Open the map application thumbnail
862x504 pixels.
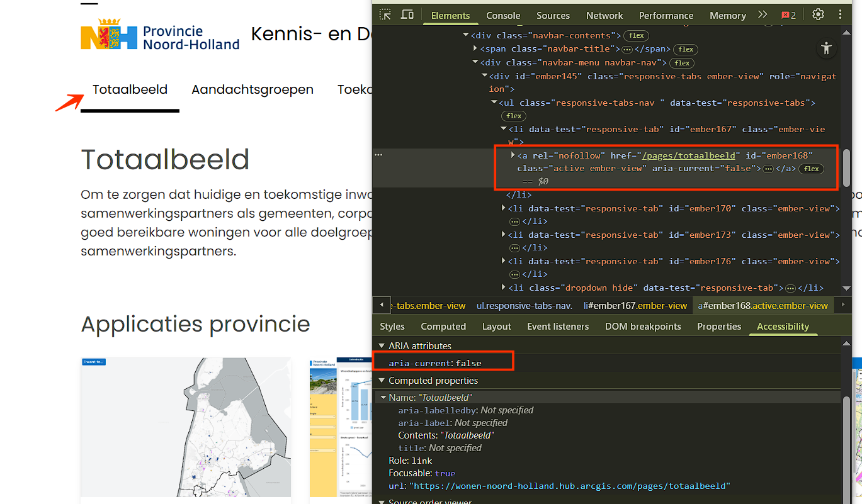click(186, 428)
